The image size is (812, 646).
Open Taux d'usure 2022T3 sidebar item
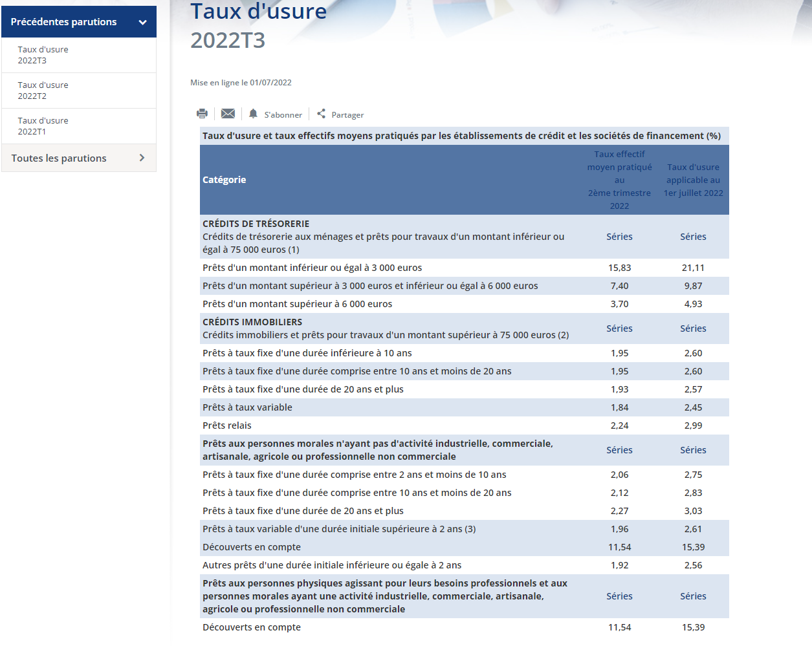point(79,55)
